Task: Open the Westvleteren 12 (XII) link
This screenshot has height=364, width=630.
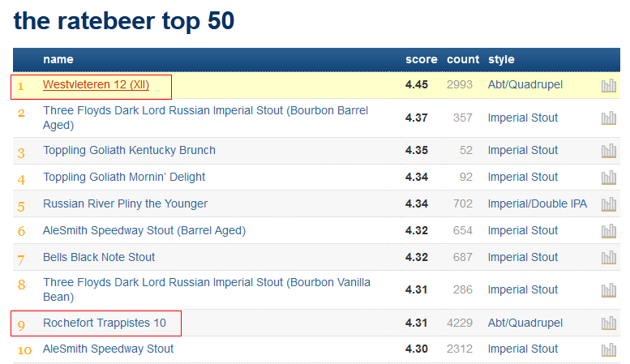Action: (x=96, y=85)
